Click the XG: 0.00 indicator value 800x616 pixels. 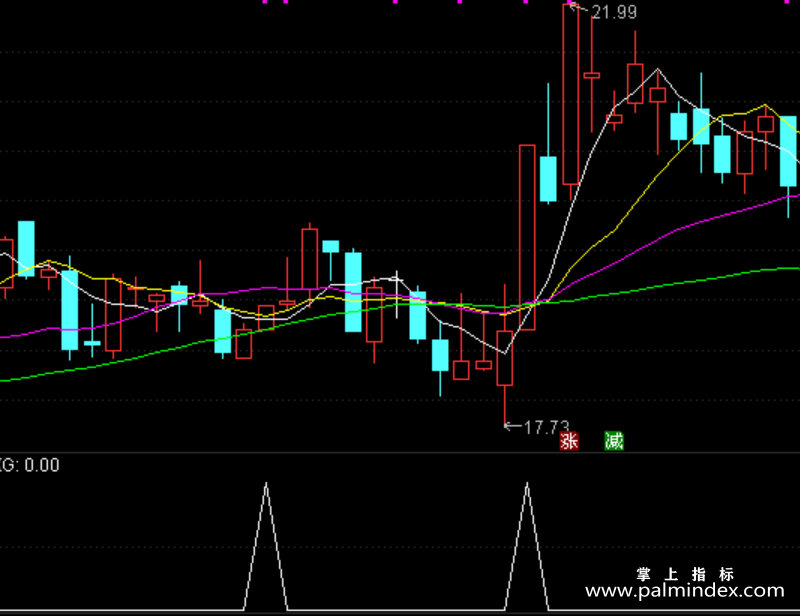tap(30, 465)
